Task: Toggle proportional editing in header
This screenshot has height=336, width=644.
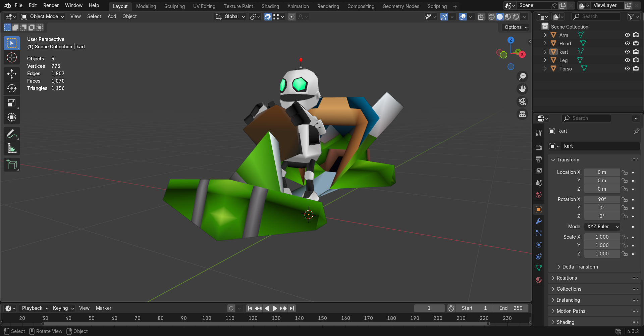Action: point(292,17)
